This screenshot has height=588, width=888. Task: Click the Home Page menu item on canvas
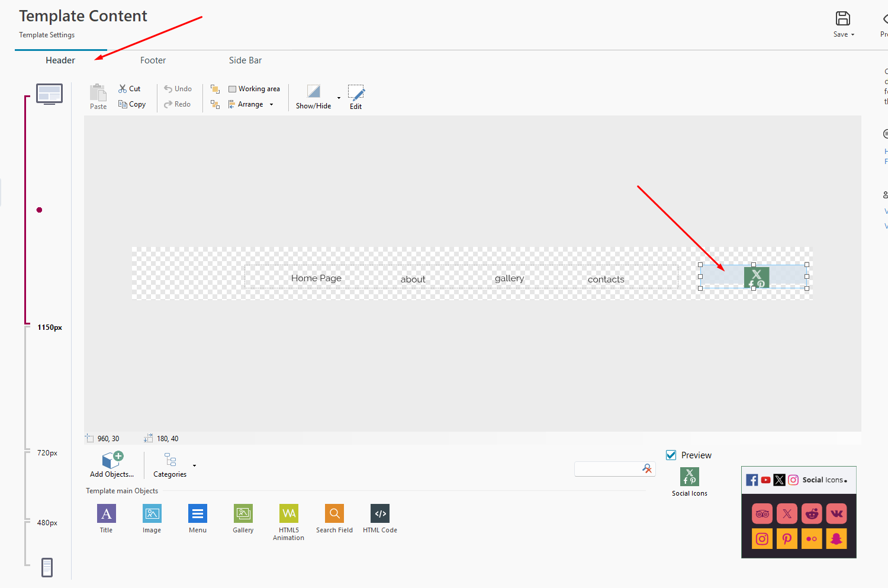[316, 278]
